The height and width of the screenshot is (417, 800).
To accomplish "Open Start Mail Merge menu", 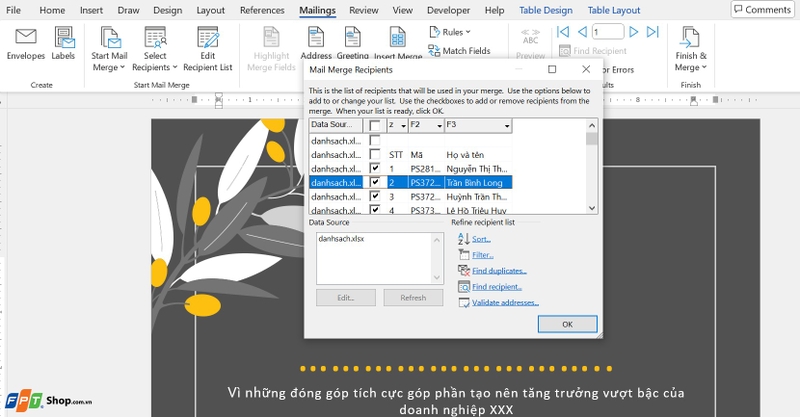I will (109, 50).
